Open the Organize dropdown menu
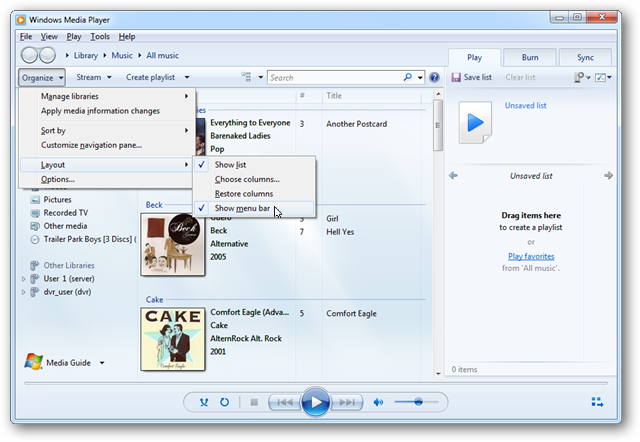640x442 pixels. [x=42, y=77]
